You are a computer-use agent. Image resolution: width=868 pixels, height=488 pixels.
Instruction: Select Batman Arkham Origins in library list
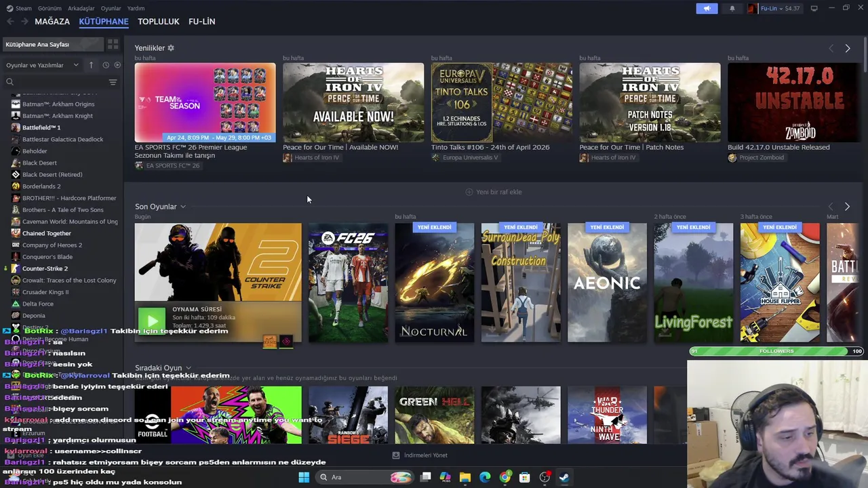click(x=58, y=104)
